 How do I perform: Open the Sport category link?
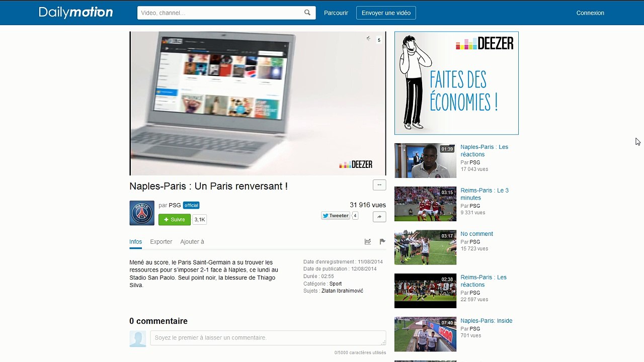point(336,284)
